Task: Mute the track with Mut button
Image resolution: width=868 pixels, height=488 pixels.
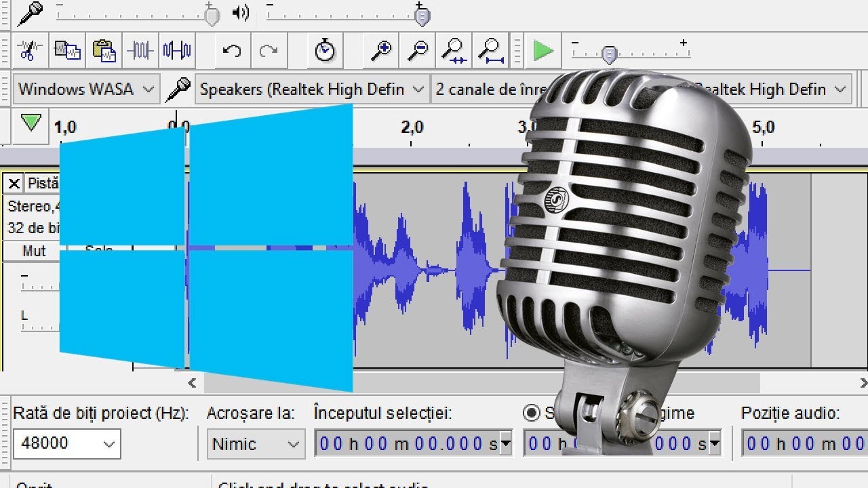Action: coord(33,251)
